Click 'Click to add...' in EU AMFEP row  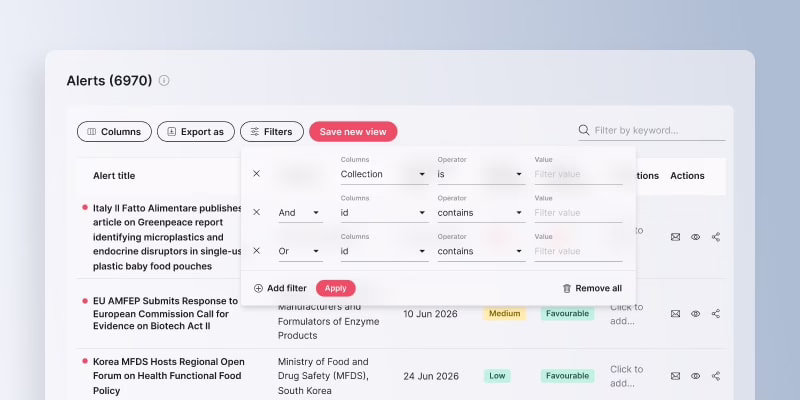[x=627, y=314]
